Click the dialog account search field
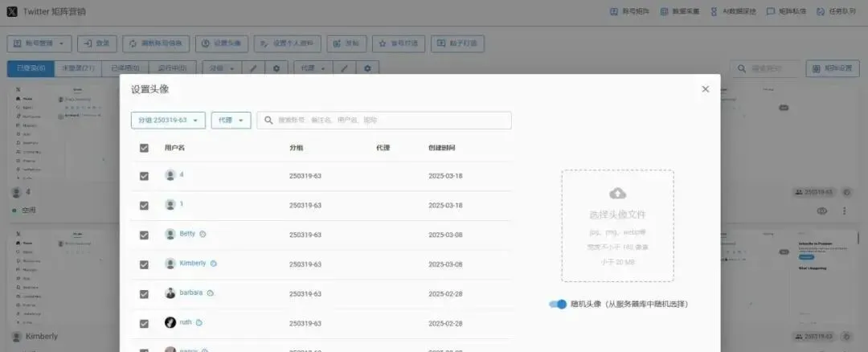 point(384,120)
